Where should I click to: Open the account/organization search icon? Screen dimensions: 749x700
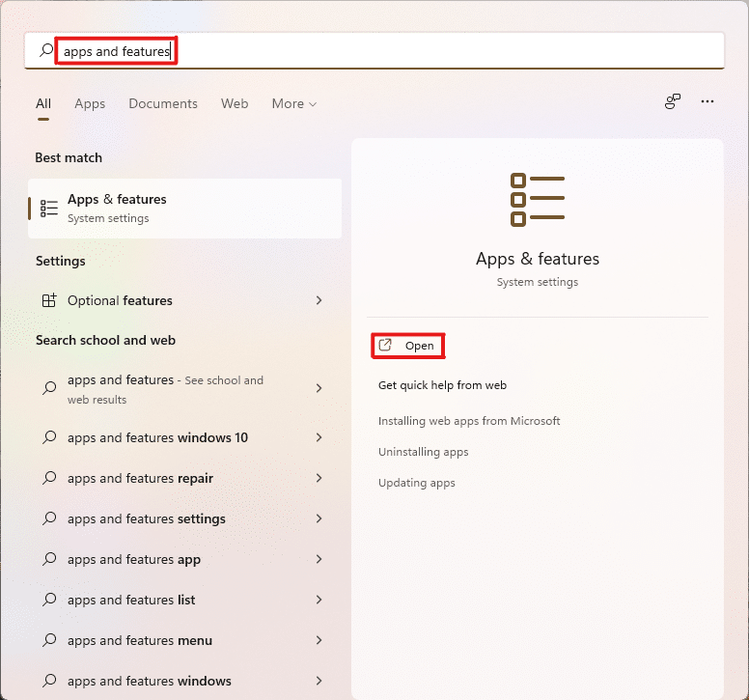coord(673,101)
